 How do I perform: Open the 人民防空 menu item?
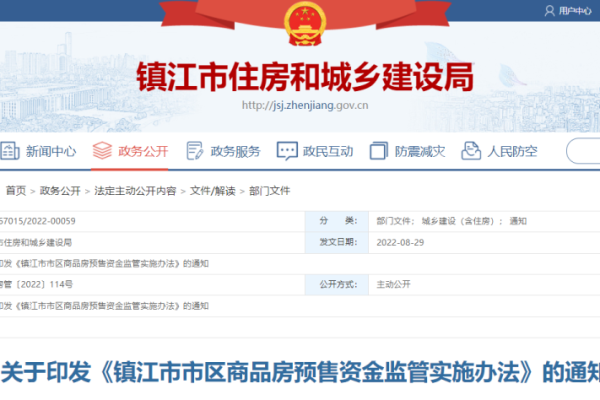coord(512,151)
